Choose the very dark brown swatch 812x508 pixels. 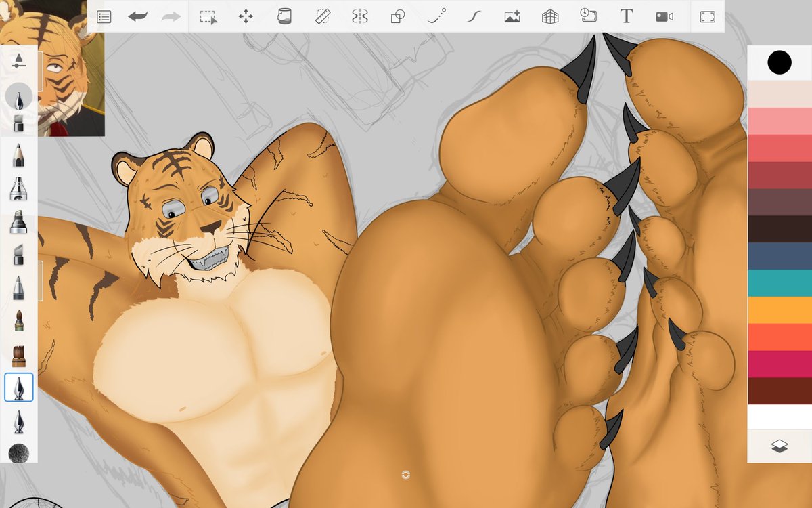pyautogui.click(x=780, y=229)
